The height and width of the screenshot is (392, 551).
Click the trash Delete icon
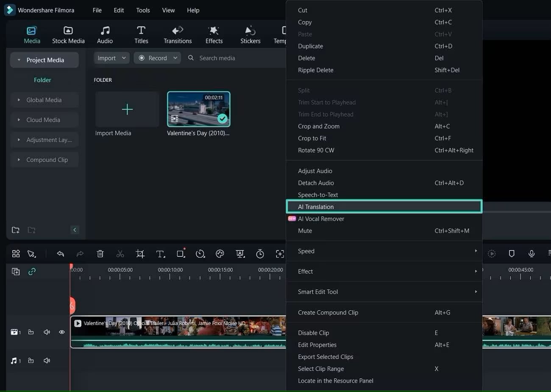pos(100,254)
